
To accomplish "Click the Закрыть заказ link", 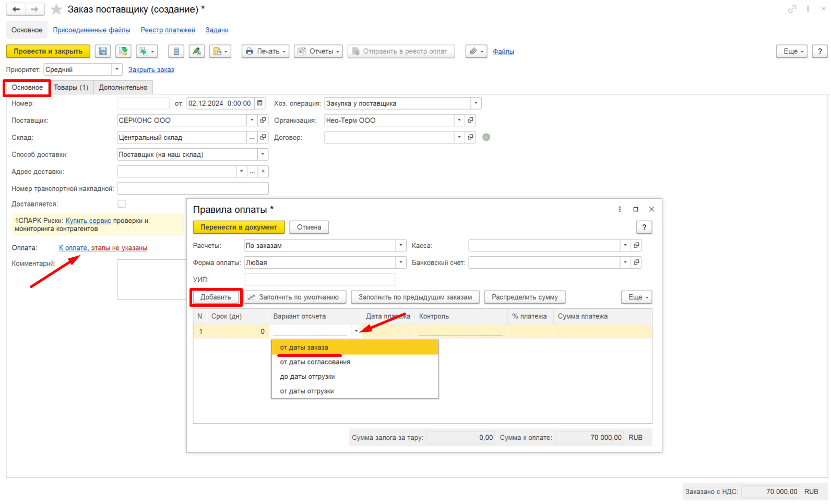I will tap(151, 69).
